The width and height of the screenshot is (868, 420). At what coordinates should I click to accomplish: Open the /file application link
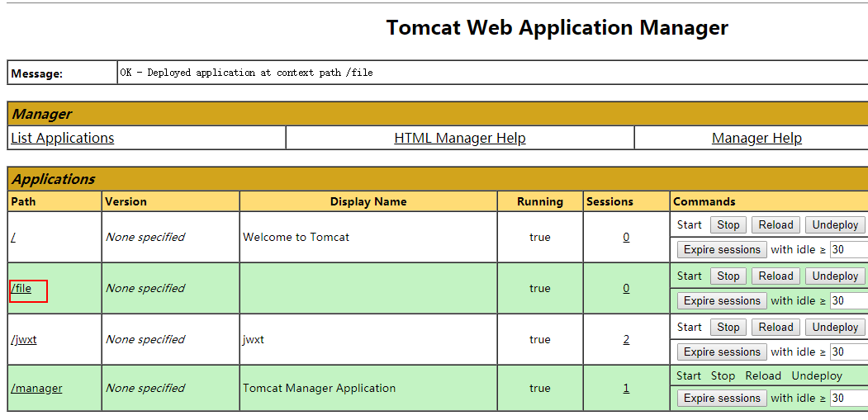click(x=21, y=288)
